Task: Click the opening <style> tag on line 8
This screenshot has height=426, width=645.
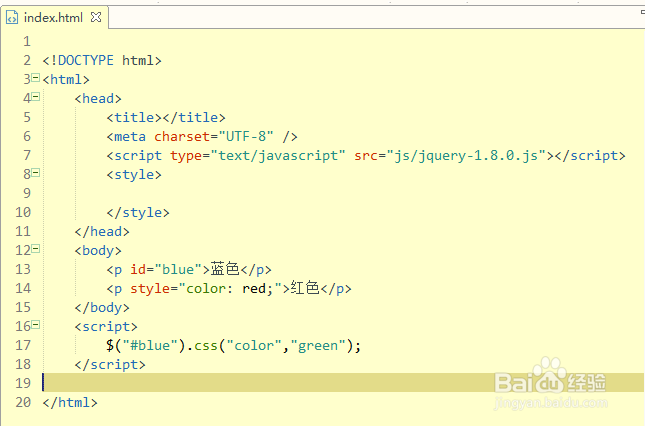Action: (134, 175)
